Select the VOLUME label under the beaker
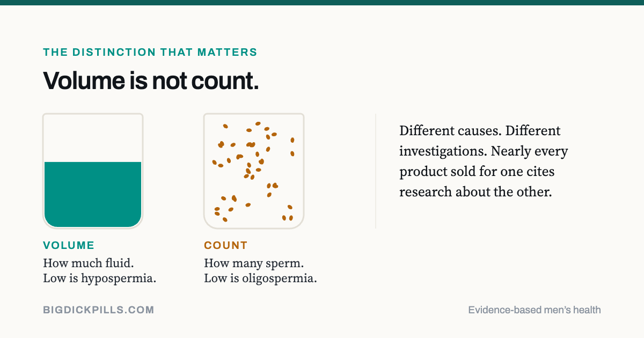The width and height of the screenshot is (644, 338). tap(69, 246)
